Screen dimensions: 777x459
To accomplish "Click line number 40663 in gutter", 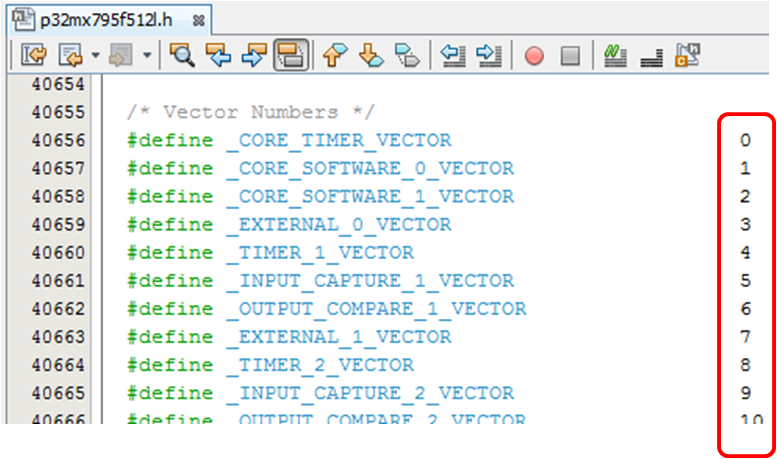I will [x=58, y=337].
